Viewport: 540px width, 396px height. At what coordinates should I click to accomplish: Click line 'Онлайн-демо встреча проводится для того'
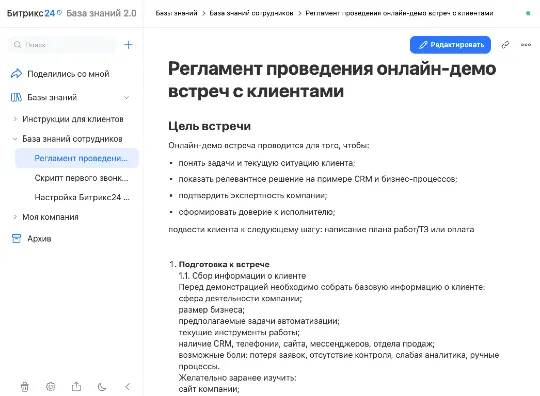click(x=269, y=145)
